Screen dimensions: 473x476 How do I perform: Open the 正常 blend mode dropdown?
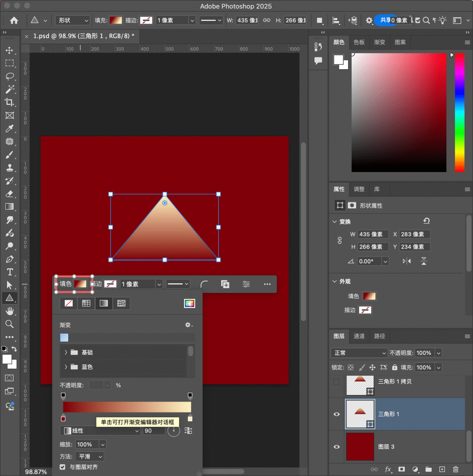click(x=359, y=353)
